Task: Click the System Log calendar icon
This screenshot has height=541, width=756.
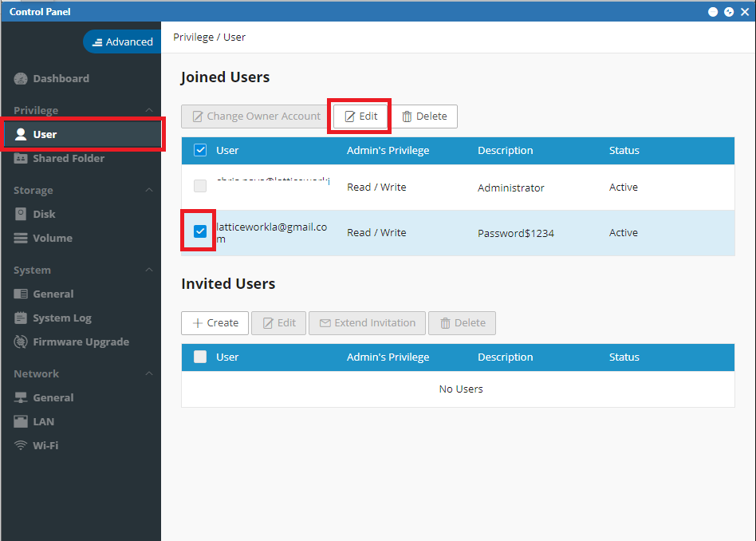Action: (21, 318)
